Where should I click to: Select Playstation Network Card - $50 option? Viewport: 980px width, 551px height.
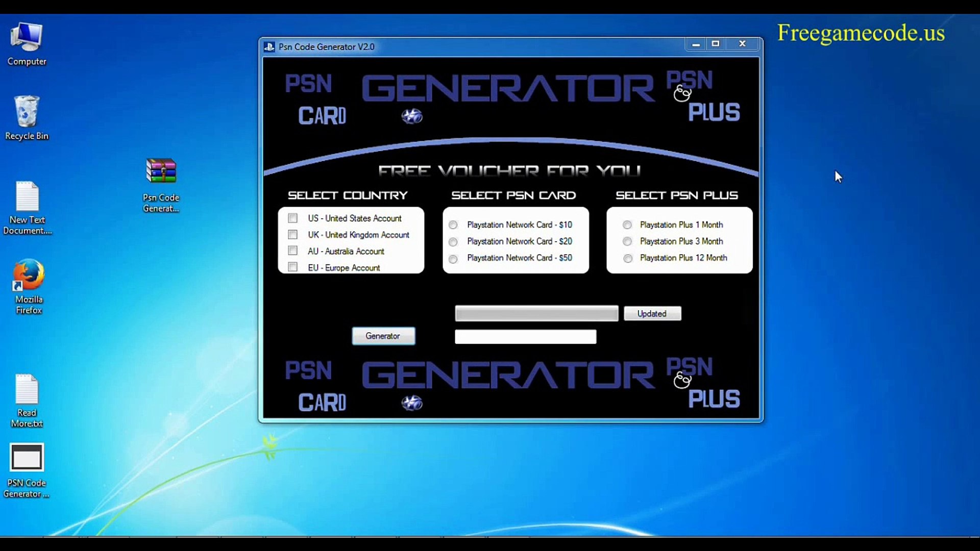point(453,259)
